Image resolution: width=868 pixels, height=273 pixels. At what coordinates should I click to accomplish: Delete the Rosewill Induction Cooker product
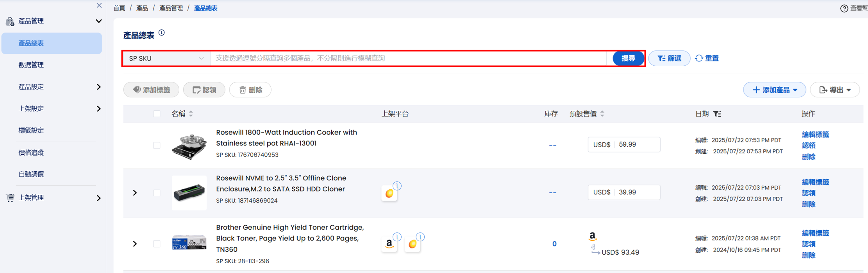pyautogui.click(x=809, y=157)
